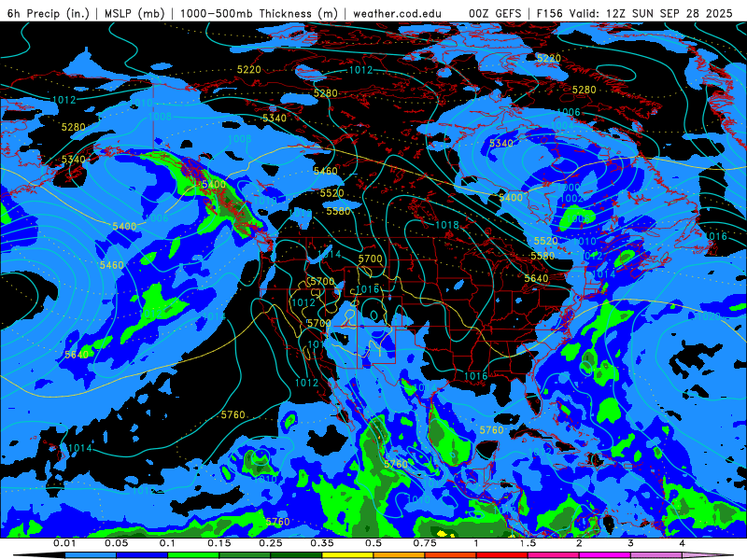Click the 0.01 value on the precipitation legend
The width and height of the screenshot is (747, 560).
64,543
